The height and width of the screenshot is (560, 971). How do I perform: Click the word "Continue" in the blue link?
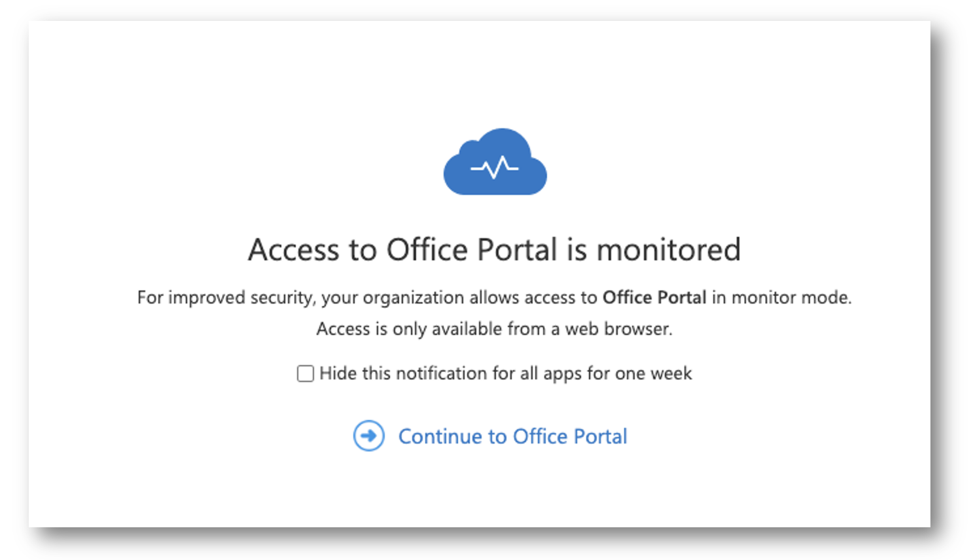[441, 436]
